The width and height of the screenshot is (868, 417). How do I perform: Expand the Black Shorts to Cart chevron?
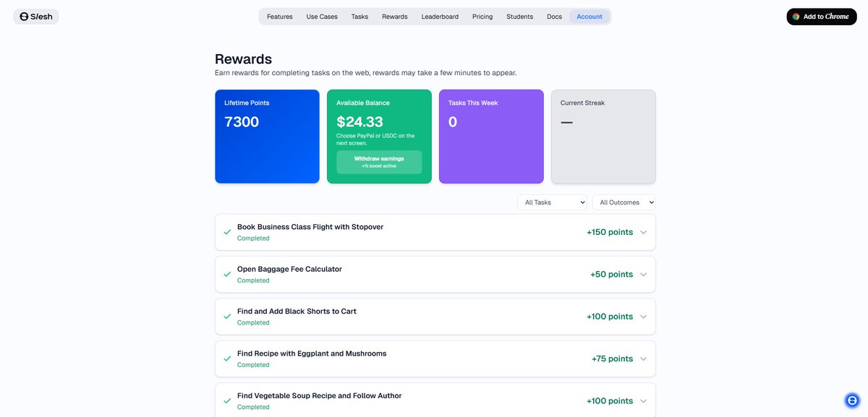[x=643, y=317]
